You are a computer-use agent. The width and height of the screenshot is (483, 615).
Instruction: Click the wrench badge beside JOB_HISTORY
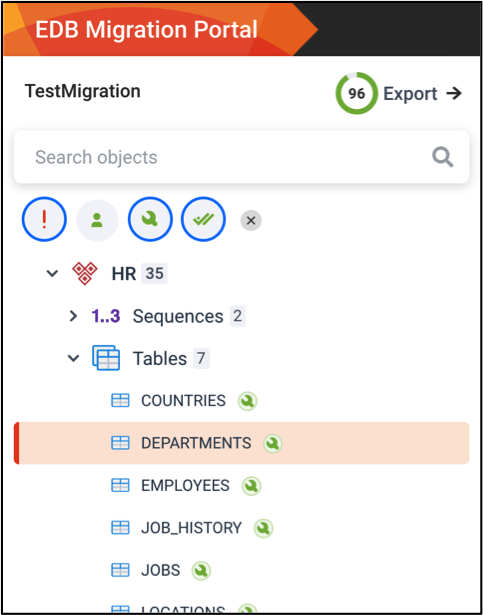pos(263,528)
